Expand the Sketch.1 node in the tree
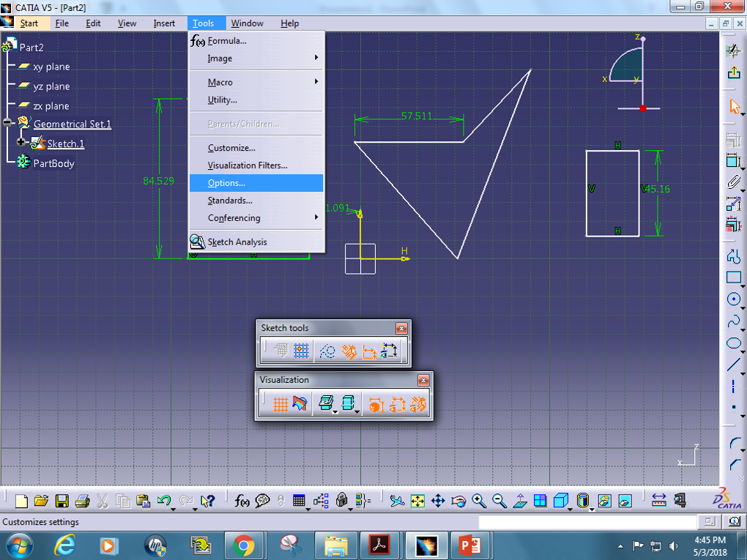747x560 pixels. pyautogui.click(x=21, y=142)
